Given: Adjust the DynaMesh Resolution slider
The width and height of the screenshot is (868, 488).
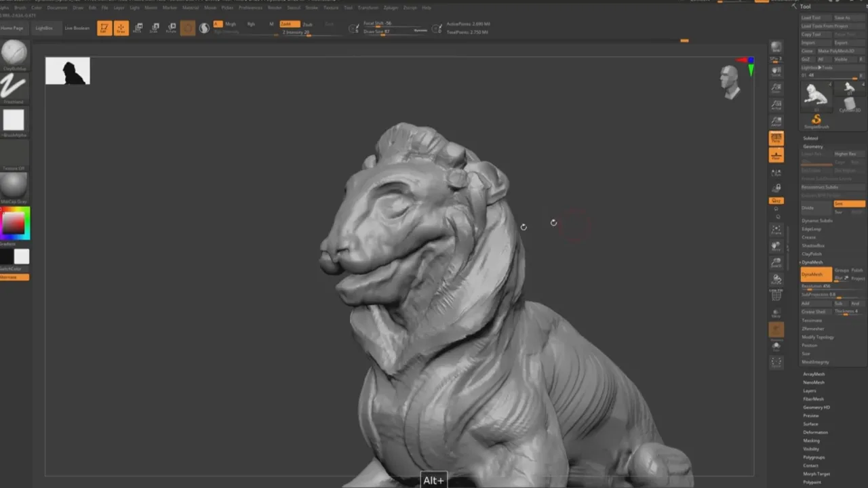Looking at the screenshot, I should (833, 286).
